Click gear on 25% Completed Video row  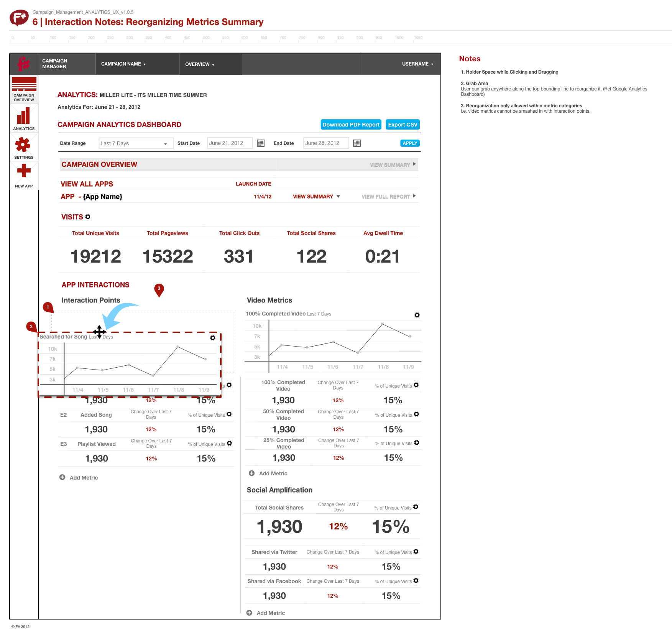(x=417, y=443)
